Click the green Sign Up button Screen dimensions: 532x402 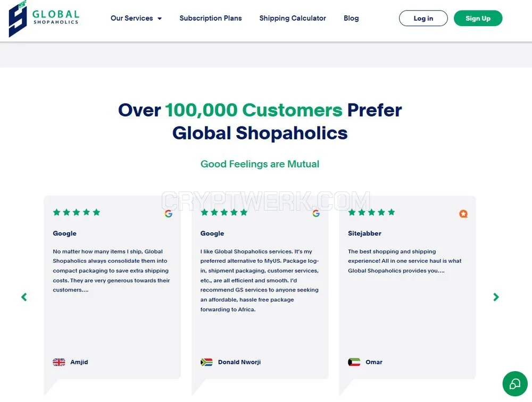(x=478, y=18)
